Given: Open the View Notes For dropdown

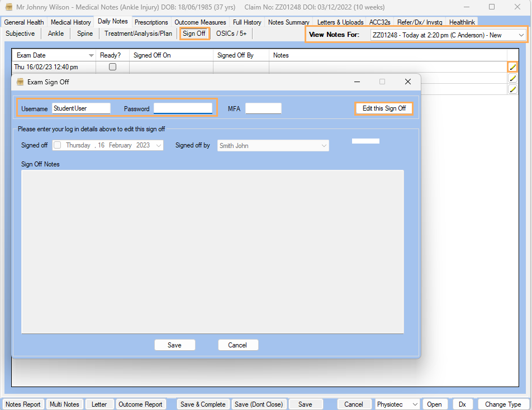Looking at the screenshot, I should (x=521, y=35).
